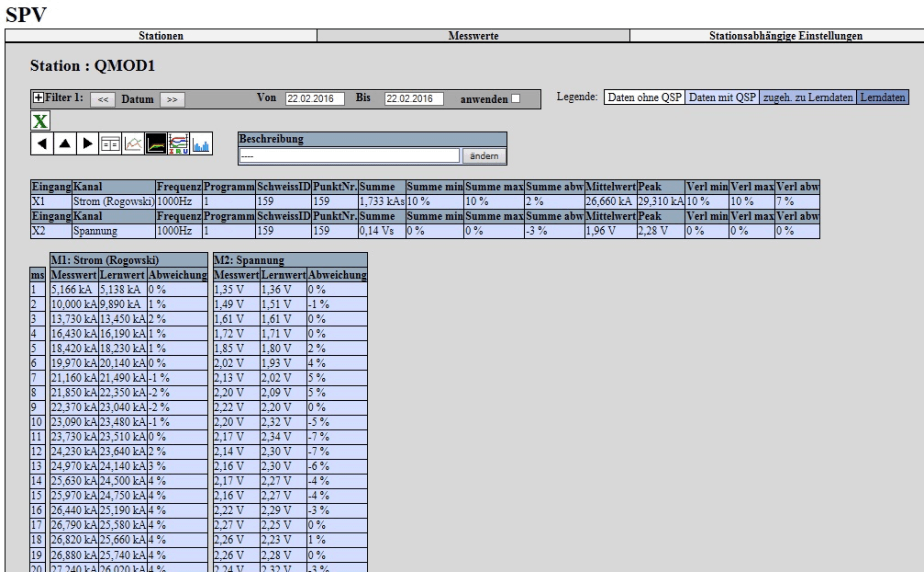Go to next record with right arrow

coord(88,143)
